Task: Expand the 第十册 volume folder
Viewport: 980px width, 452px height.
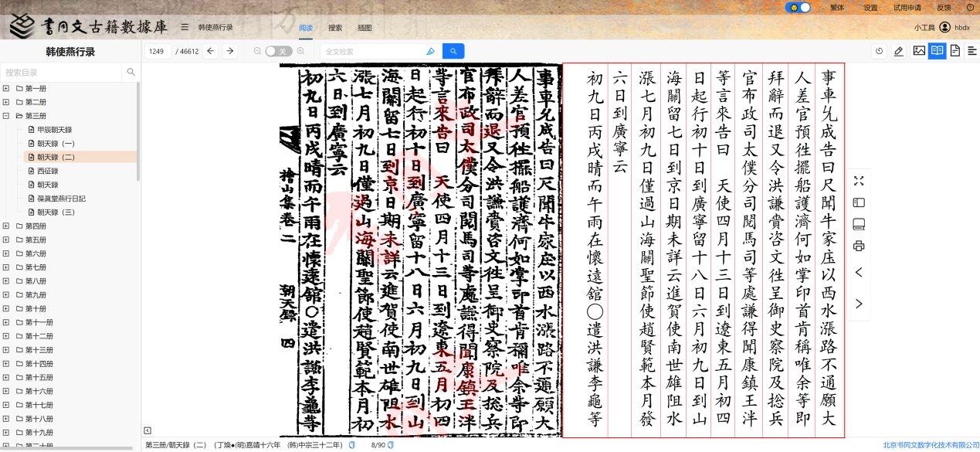Action: [x=6, y=308]
